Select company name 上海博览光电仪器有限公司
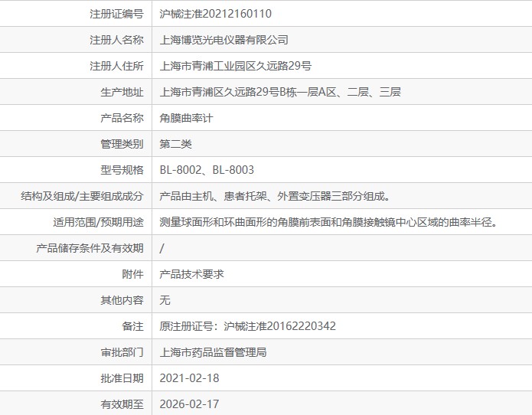Image resolution: width=532 pixels, height=415 pixels. coord(224,40)
